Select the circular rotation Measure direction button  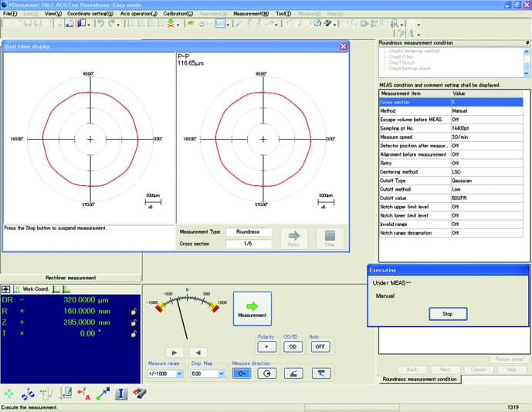267,373
